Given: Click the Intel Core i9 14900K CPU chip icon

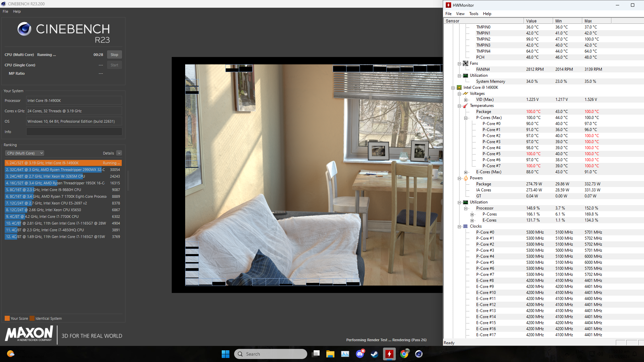Looking at the screenshot, I should [x=459, y=87].
